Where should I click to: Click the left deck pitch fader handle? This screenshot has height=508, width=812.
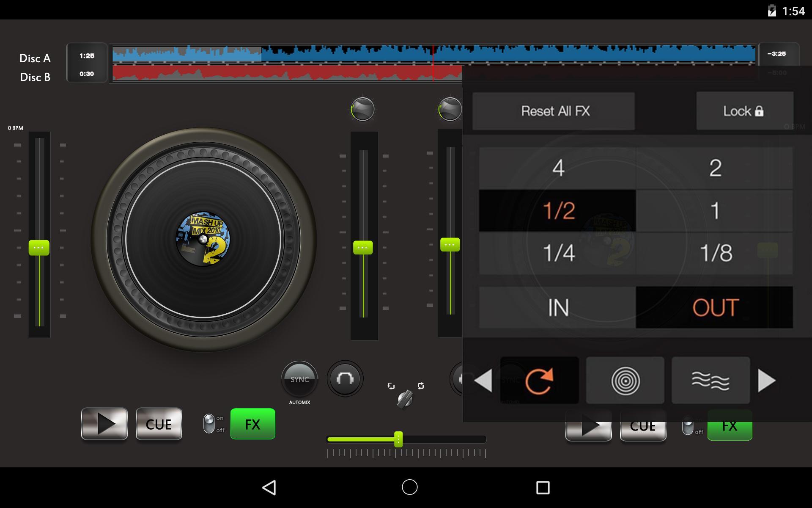(x=39, y=248)
